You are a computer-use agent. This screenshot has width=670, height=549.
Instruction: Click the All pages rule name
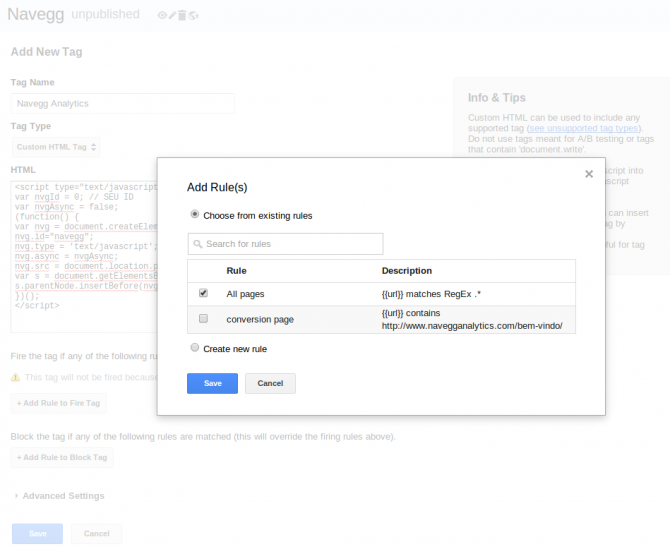tap(245, 294)
